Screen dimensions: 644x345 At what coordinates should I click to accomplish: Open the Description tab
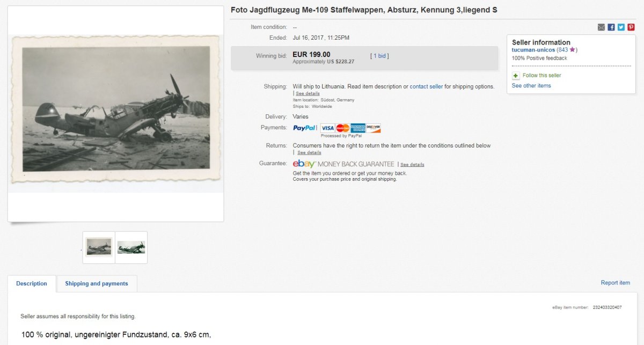32,284
